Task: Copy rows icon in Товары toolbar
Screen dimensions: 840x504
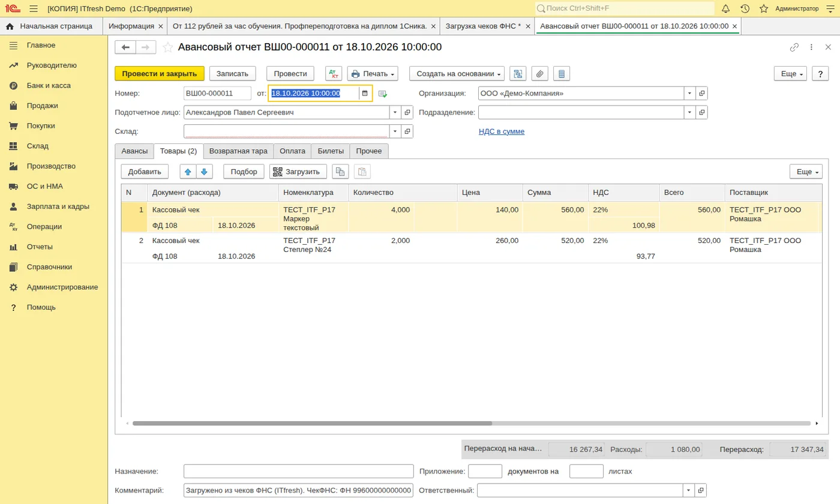Action: 340,172
